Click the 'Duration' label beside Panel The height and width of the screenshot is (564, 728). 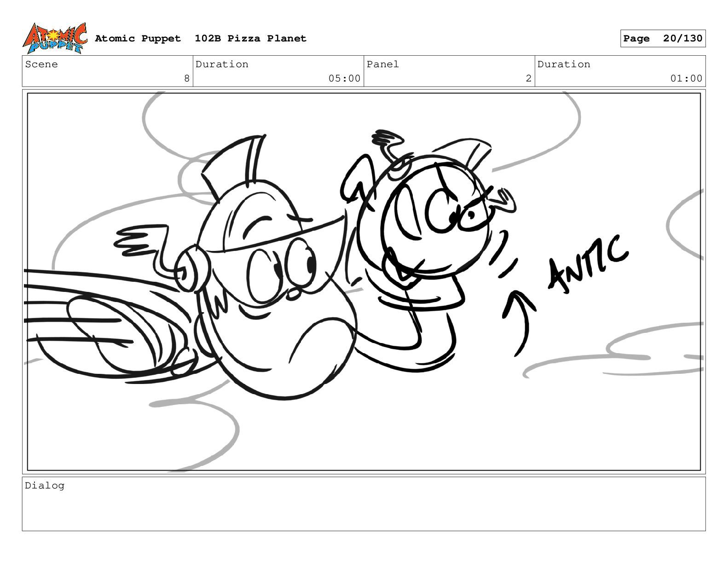[564, 64]
